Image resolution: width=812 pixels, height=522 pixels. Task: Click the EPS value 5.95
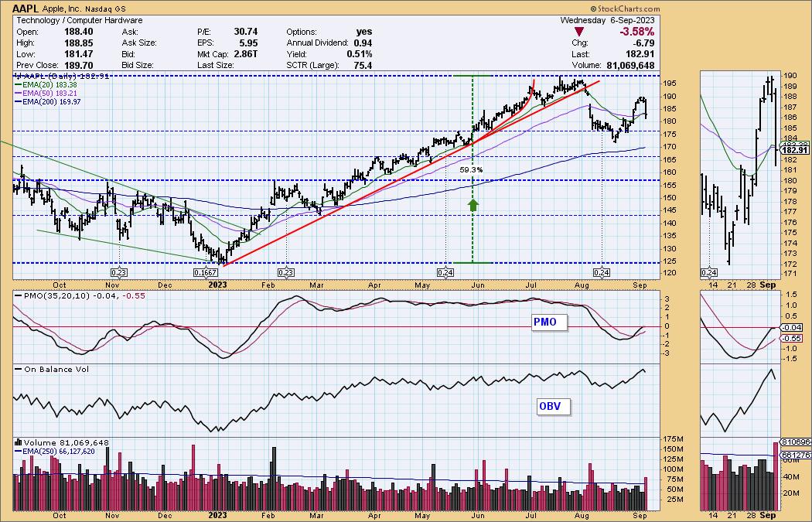click(x=248, y=43)
